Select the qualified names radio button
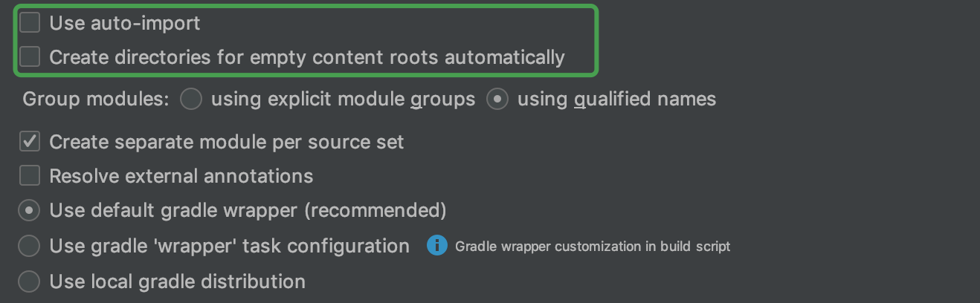 click(497, 99)
